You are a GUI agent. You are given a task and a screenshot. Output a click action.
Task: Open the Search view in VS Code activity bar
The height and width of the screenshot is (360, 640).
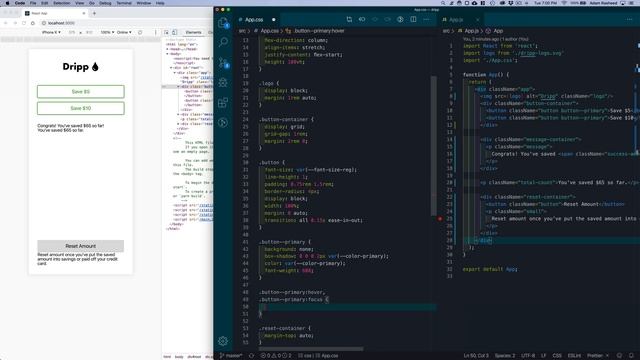[x=223, y=42]
